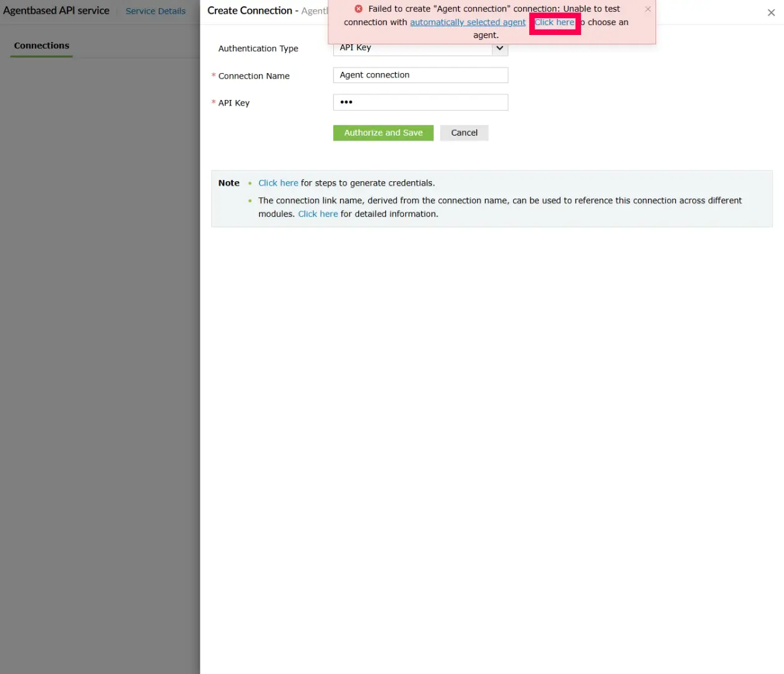Click 'Click here' to choose an agent
The height and width of the screenshot is (674, 784).
[554, 22]
